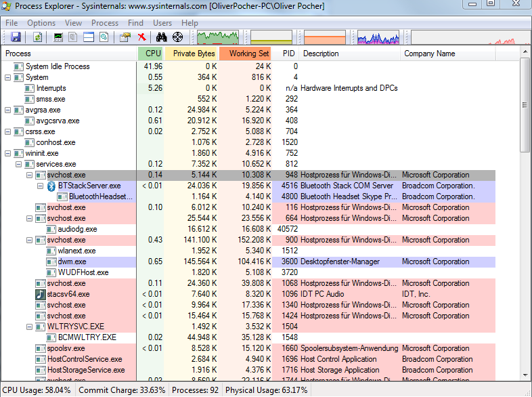Open the View menu
The width and height of the screenshot is (532, 397).
coord(73,23)
